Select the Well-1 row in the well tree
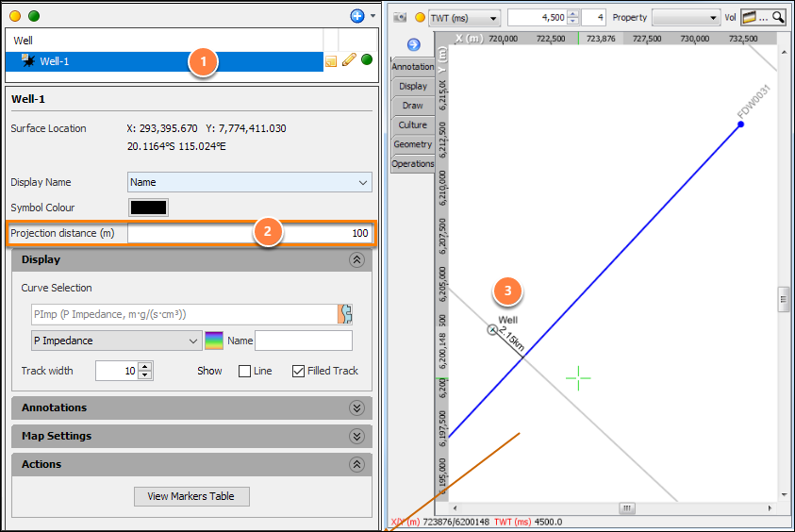This screenshot has height=532, width=795. pyautogui.click(x=164, y=61)
